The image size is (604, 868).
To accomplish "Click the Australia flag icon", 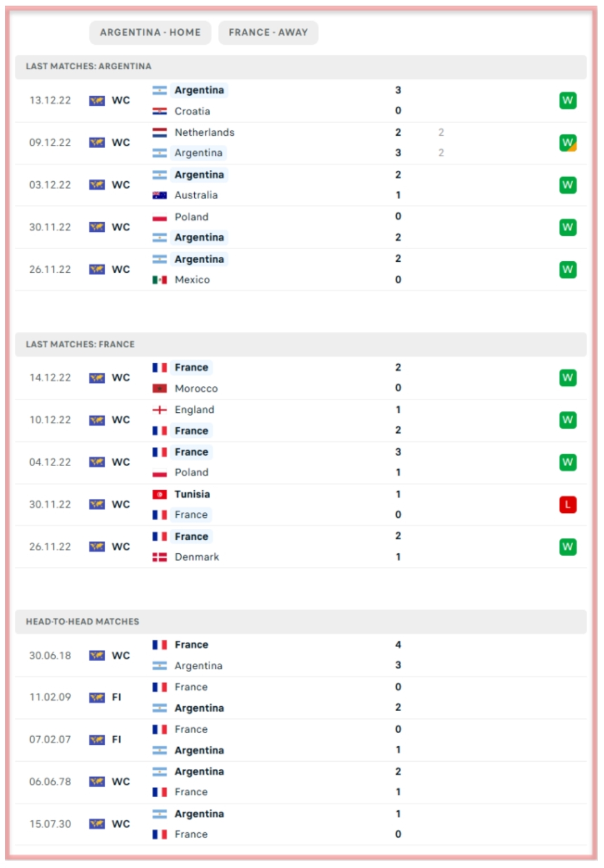I will (x=160, y=195).
